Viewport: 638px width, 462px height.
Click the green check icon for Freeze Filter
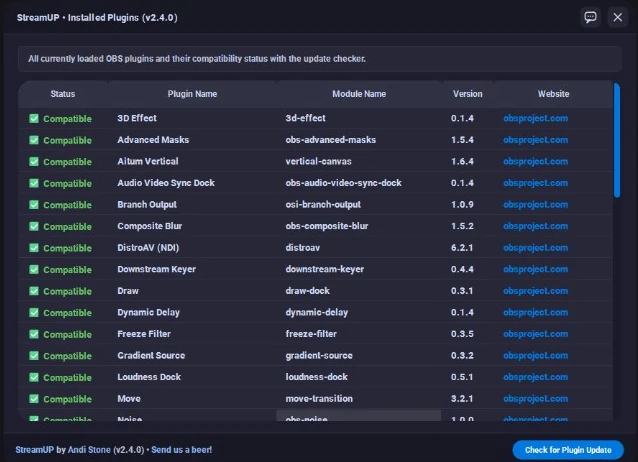pos(34,334)
